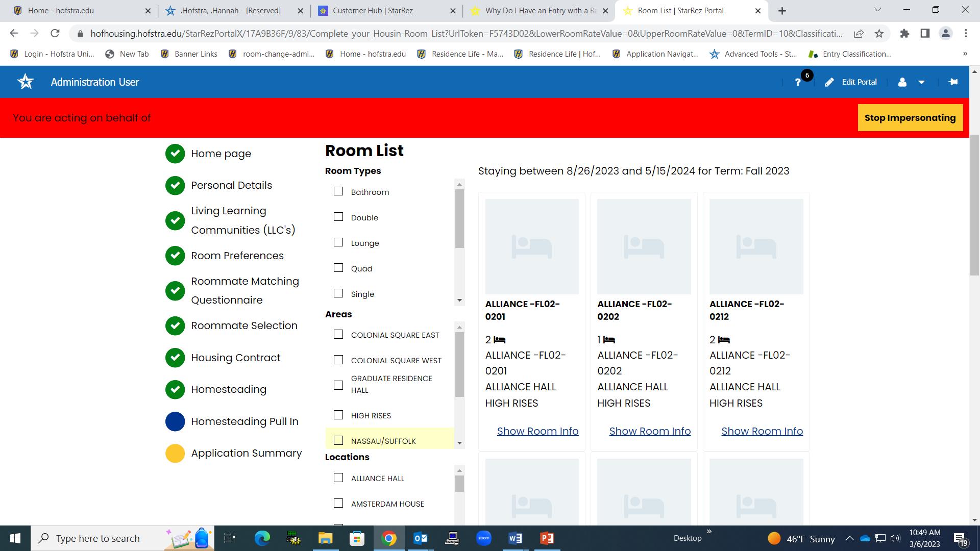Image resolution: width=980 pixels, height=551 pixels.
Task: Open the help question mark icon
Action: click(798, 82)
